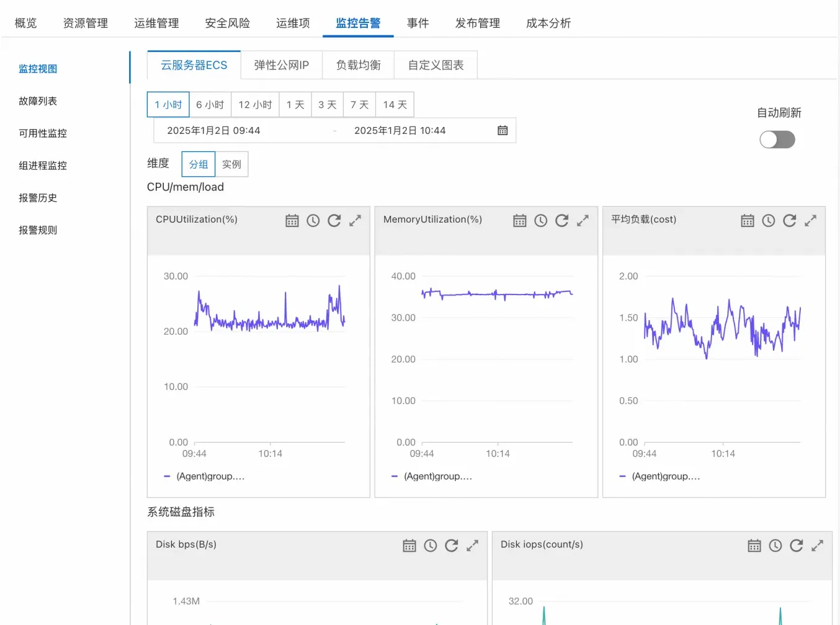Select 1 天 time range
The height and width of the screenshot is (625, 840).
point(295,105)
